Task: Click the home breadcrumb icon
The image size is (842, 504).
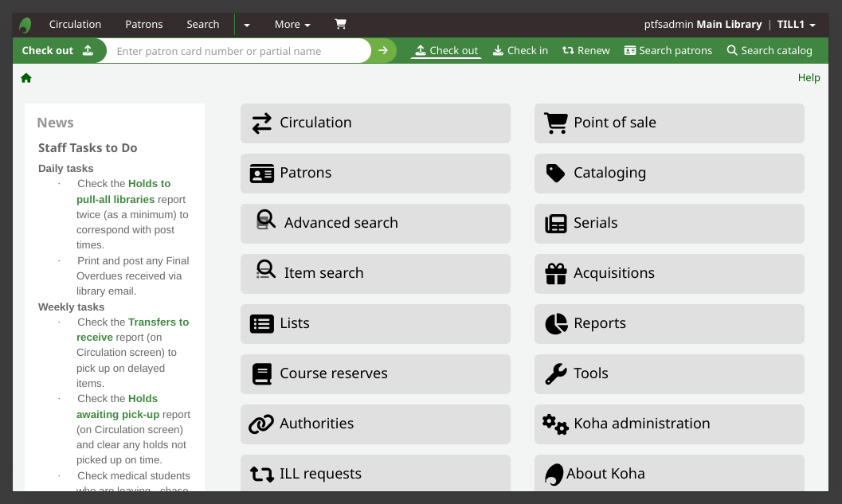Action: pyautogui.click(x=26, y=78)
